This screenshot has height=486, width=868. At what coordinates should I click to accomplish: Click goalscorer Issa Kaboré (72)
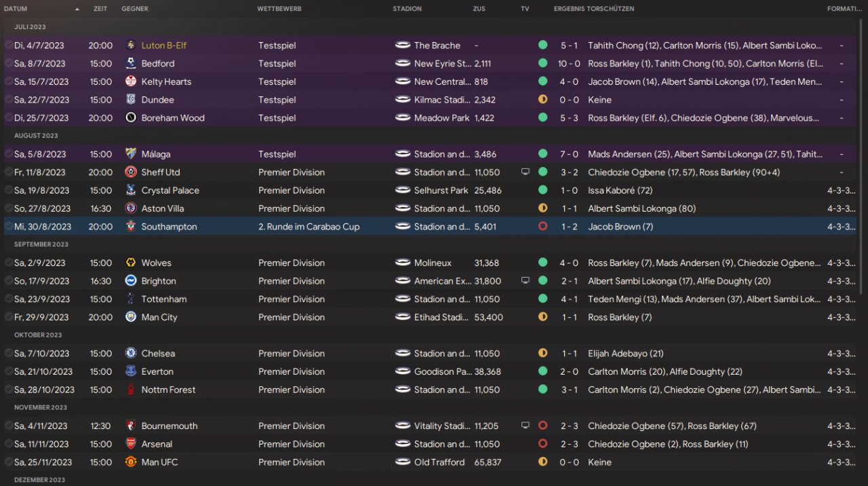[620, 190]
